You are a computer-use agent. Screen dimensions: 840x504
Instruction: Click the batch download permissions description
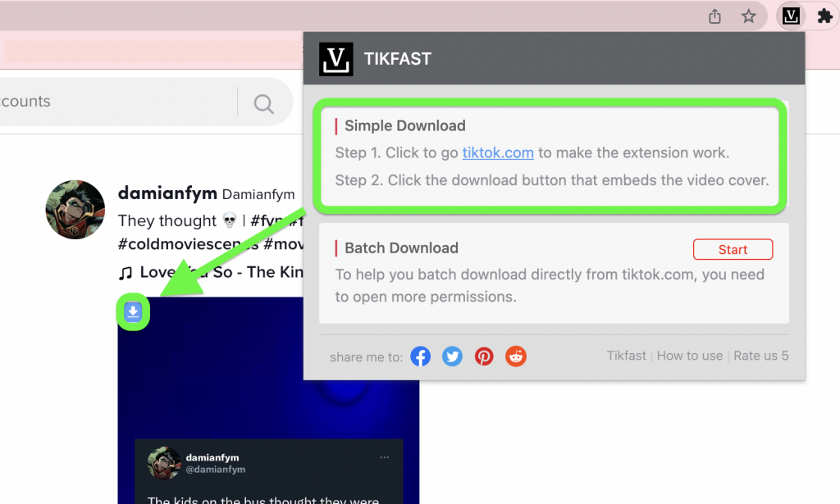pos(550,286)
